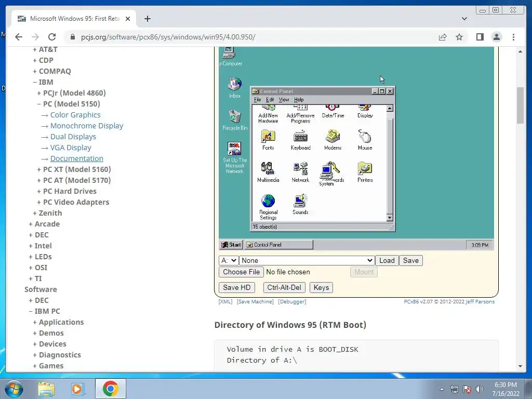
Task: Go back to the previous page
Action: click(19, 37)
